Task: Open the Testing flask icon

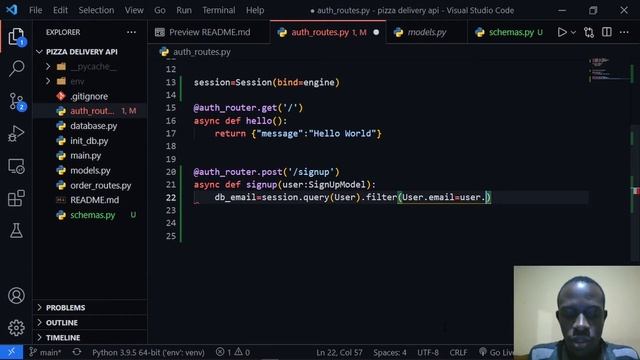Action: [x=16, y=231]
